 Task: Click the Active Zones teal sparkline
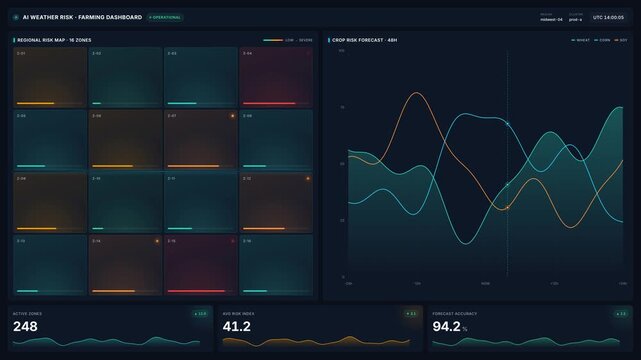[x=106, y=342]
